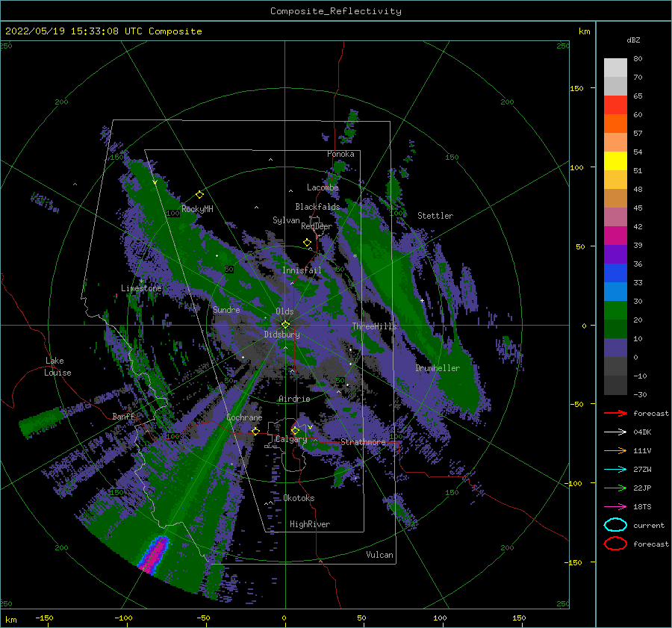Viewport: 672px width, 628px height.
Task: Click the HighRiver city label
Action: [310, 524]
